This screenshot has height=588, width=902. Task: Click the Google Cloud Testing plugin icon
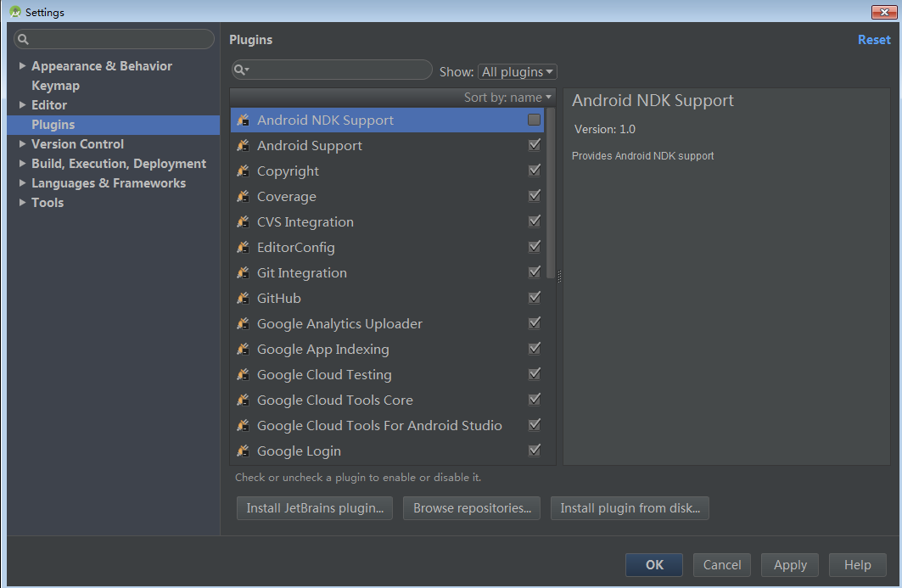pos(244,374)
